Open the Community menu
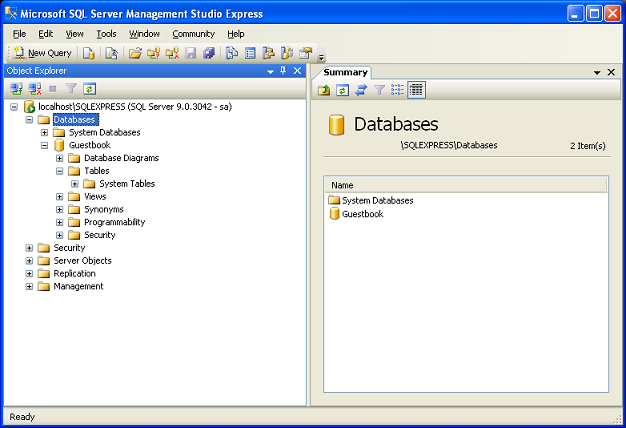The image size is (626, 428). coord(194,34)
